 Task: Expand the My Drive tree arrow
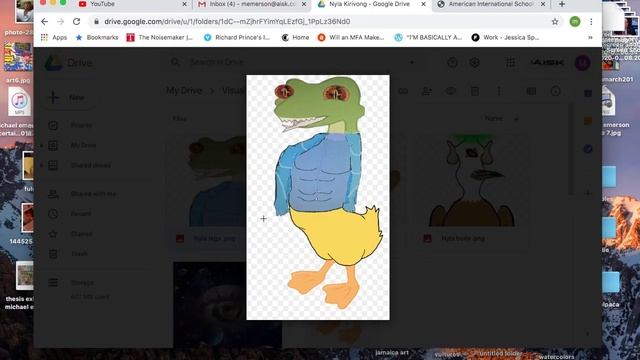tap(42, 145)
